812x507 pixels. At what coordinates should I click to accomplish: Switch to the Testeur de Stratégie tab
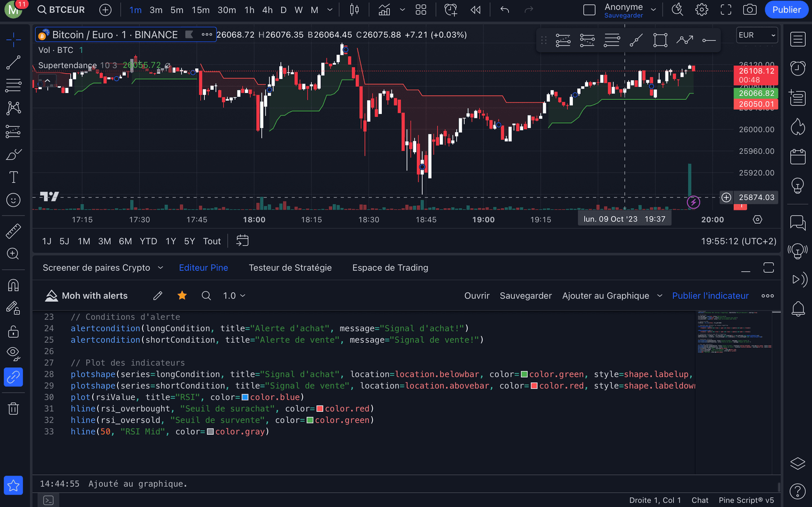tap(290, 267)
